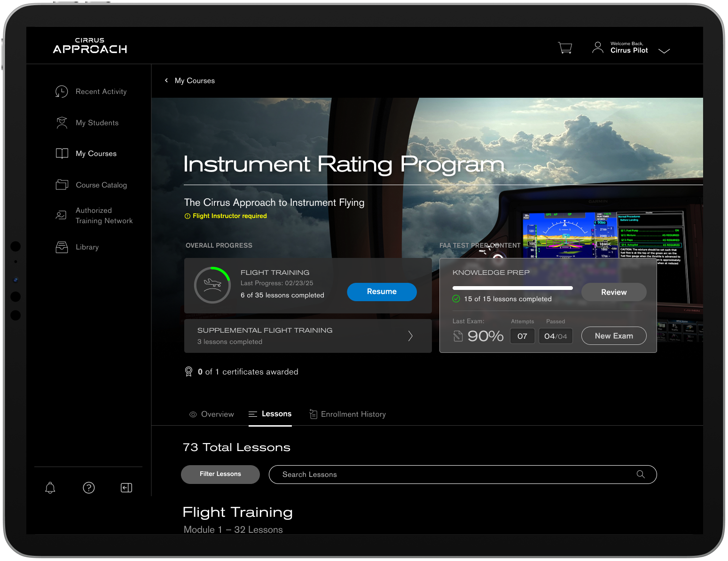The height and width of the screenshot is (561, 728).
Task: Click the search magnifier in Search Lessons
Action: click(641, 475)
